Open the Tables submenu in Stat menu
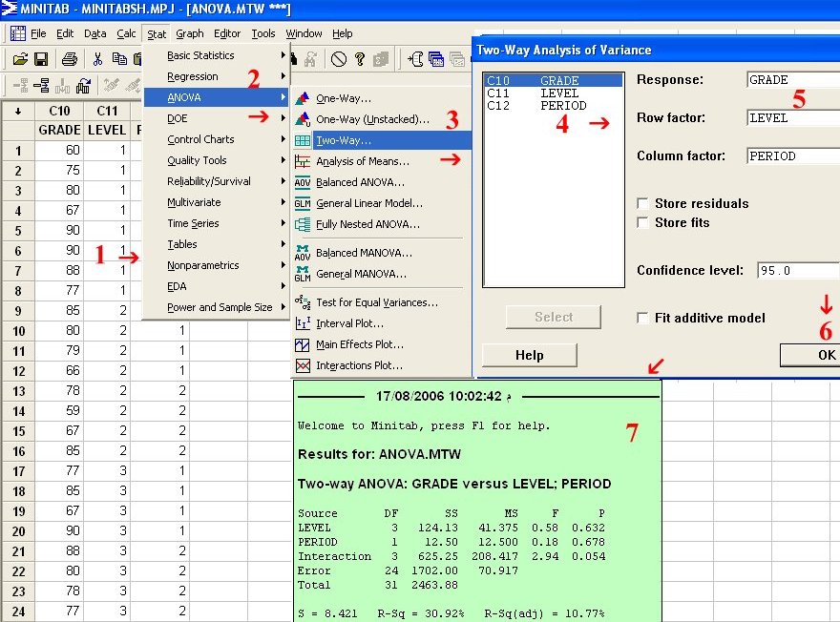The height and width of the screenshot is (622, 840). tap(217, 244)
